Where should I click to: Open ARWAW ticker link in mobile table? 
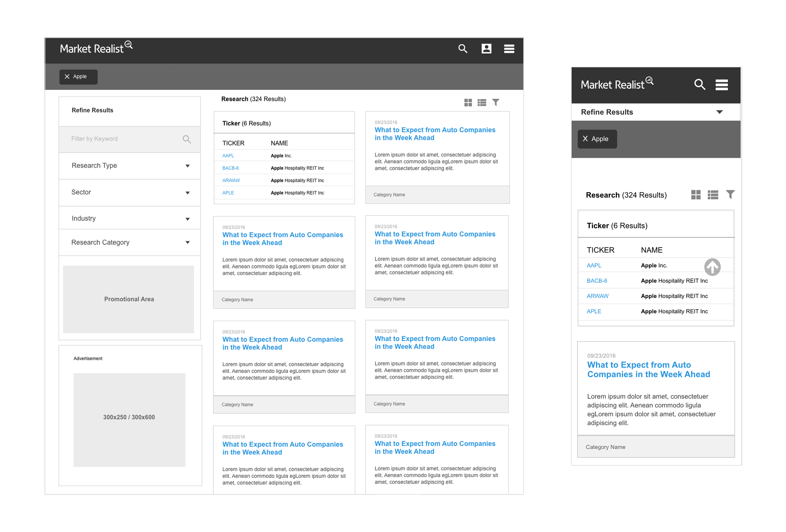point(597,296)
